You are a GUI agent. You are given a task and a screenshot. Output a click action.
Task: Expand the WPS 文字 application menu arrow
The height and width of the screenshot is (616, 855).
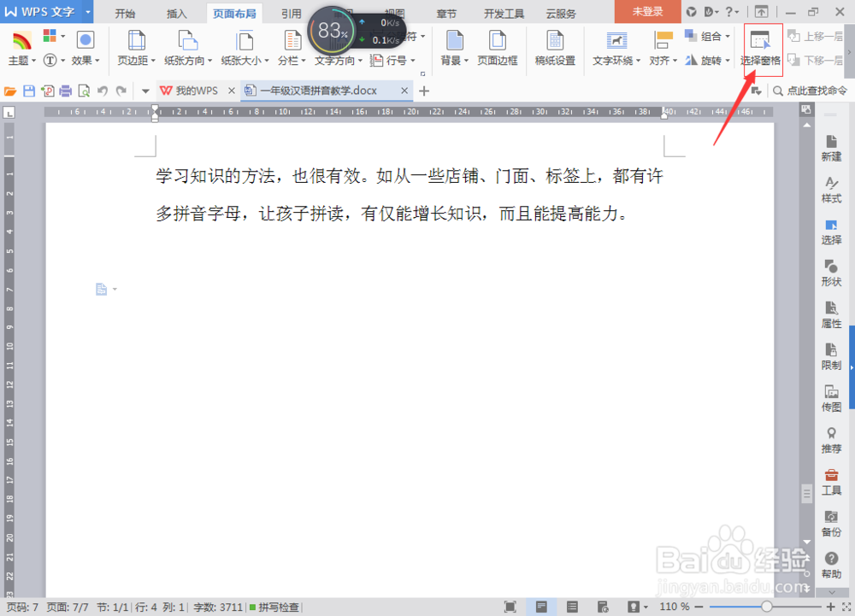(87, 11)
